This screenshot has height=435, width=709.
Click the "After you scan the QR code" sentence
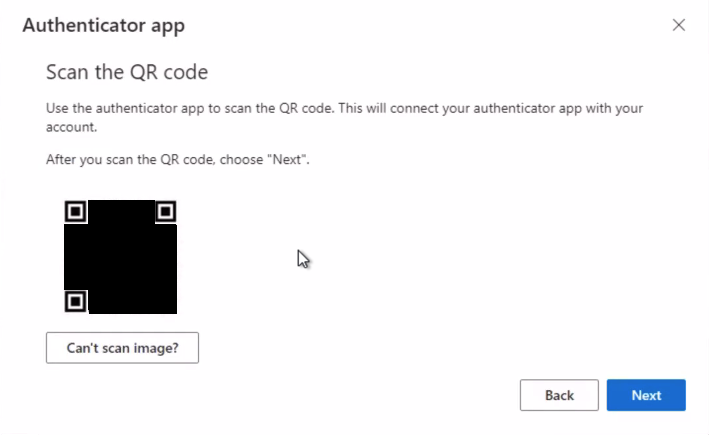(178, 160)
